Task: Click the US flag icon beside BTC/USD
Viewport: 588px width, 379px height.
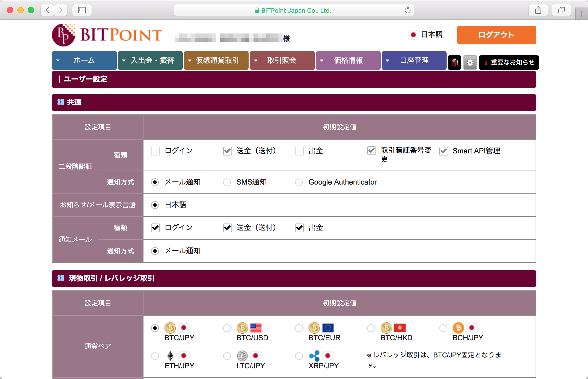Action: coord(256,328)
